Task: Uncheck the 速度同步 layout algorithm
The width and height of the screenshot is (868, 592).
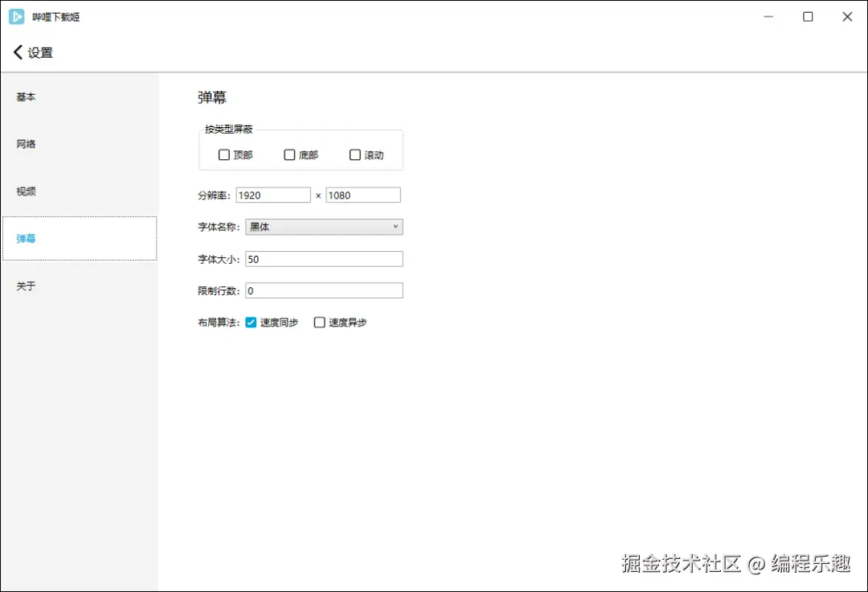Action: 250,322
